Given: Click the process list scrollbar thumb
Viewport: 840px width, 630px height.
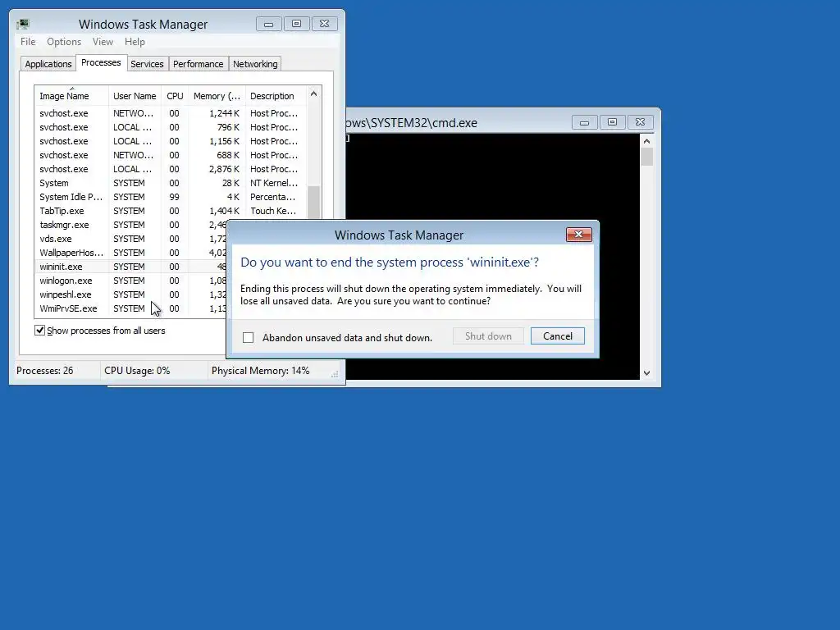Looking at the screenshot, I should (313, 202).
